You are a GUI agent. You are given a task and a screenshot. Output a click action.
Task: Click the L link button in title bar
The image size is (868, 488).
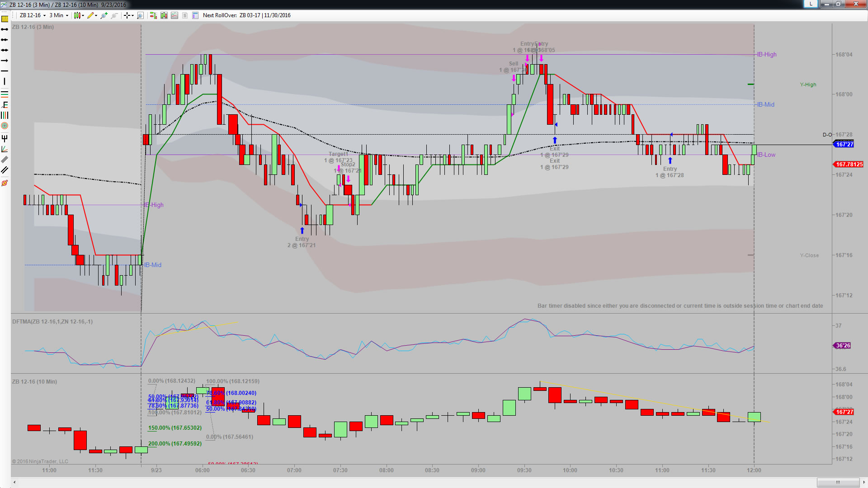811,4
